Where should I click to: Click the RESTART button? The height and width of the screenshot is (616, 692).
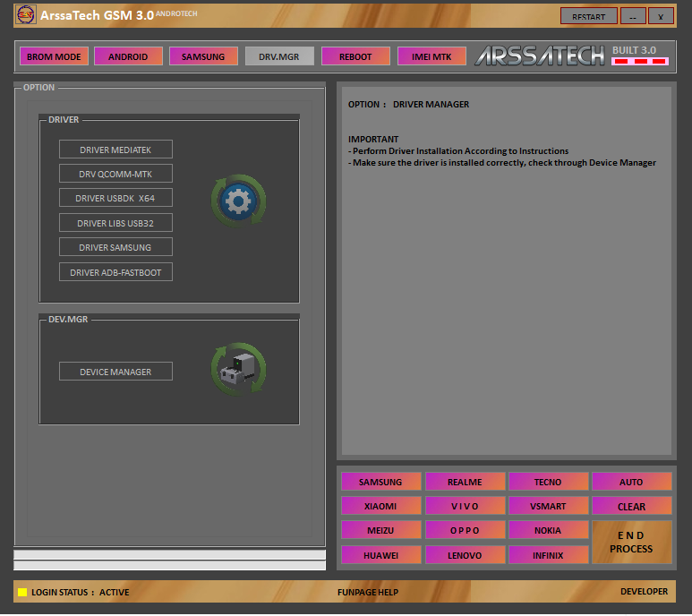coord(588,16)
